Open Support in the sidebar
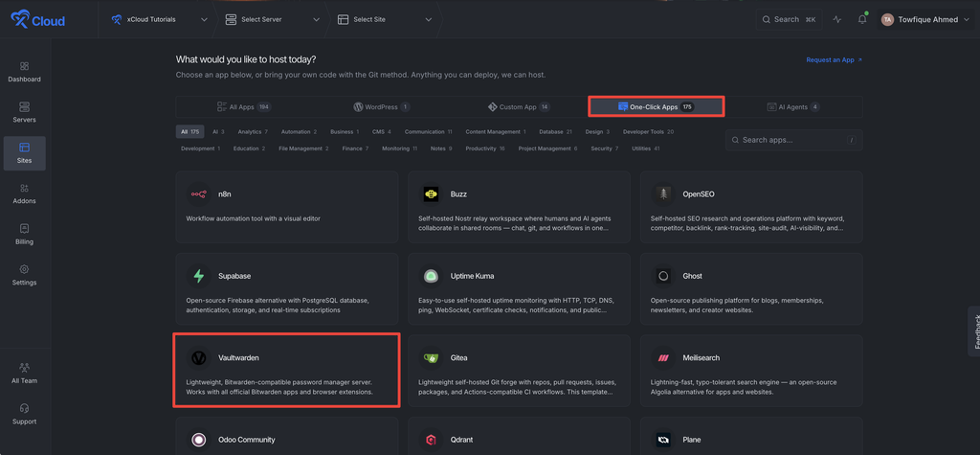Viewport: 980px width, 455px height. 24,414
